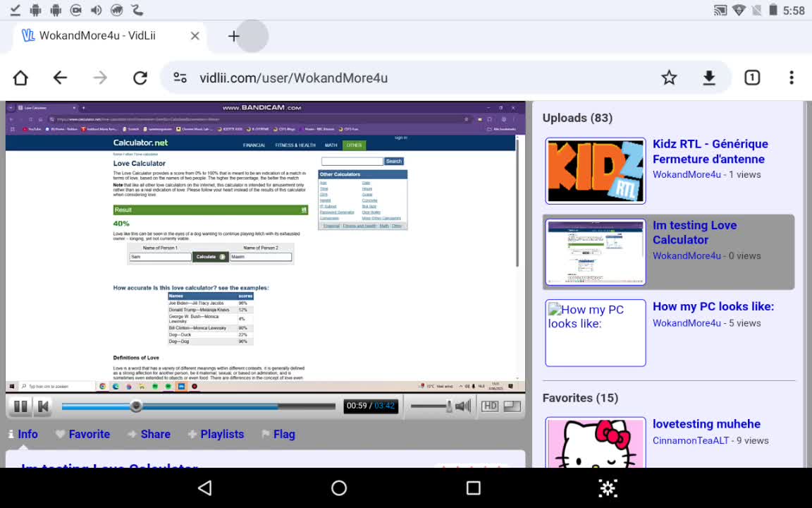Tap the Wi-Fi icon in the status bar
The image size is (812, 508).
pyautogui.click(x=739, y=11)
